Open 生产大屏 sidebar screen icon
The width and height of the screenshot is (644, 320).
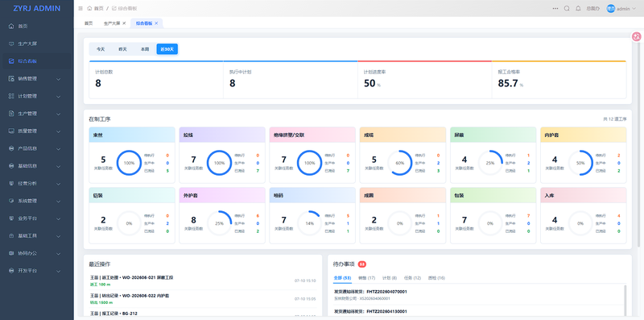tap(11, 44)
